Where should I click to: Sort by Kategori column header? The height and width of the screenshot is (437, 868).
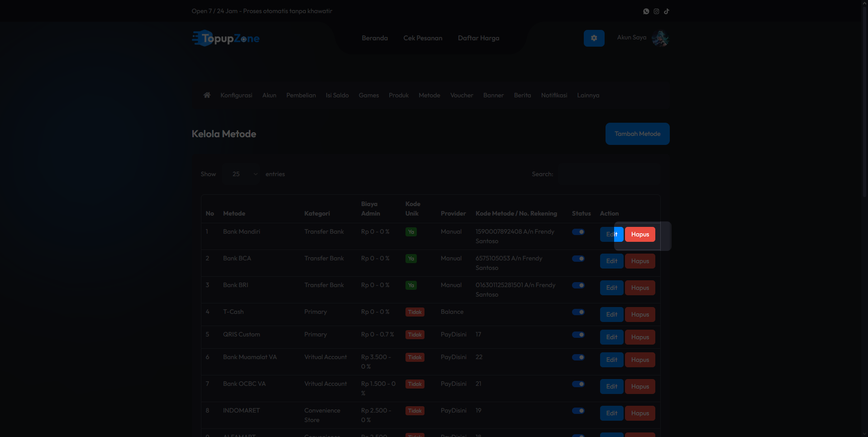tap(317, 213)
